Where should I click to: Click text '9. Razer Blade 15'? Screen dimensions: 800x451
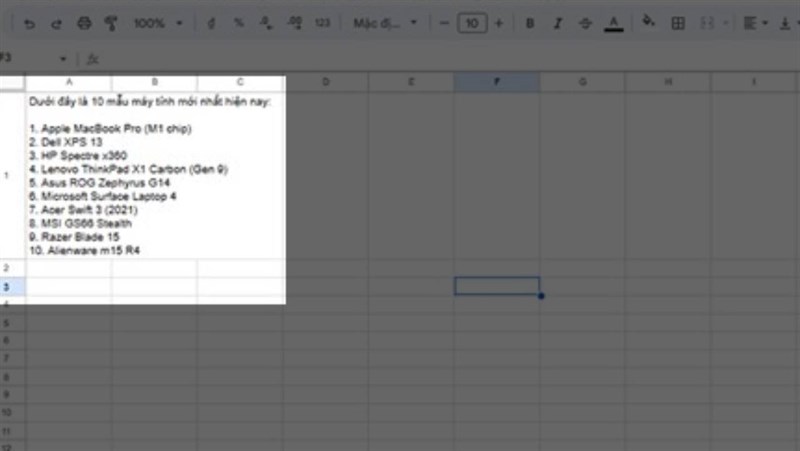(74, 237)
